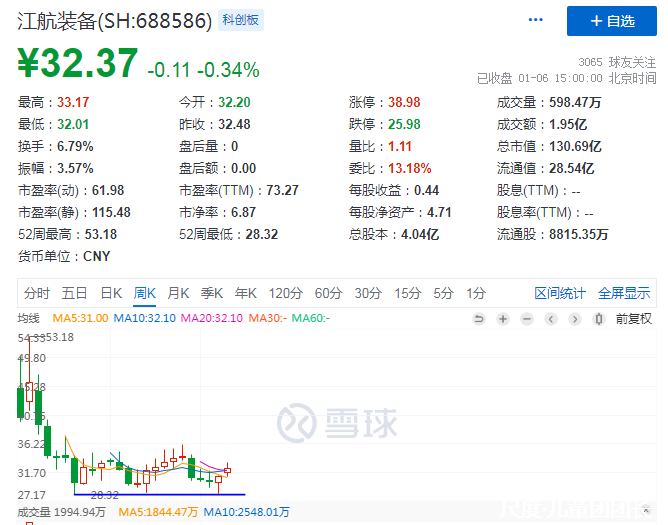Switch to the 120分 chart tab
This screenshot has height=525, width=668.
point(285,293)
